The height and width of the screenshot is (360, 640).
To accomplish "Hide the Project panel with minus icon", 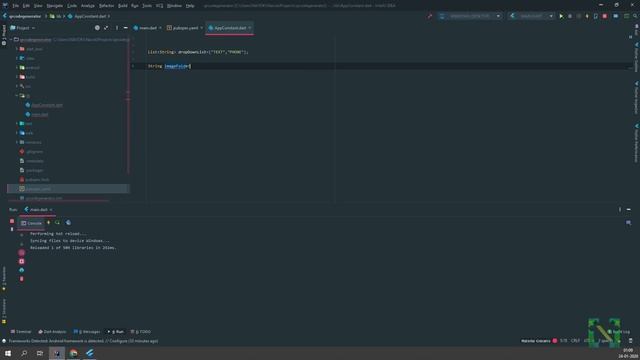I will tap(126, 28).
